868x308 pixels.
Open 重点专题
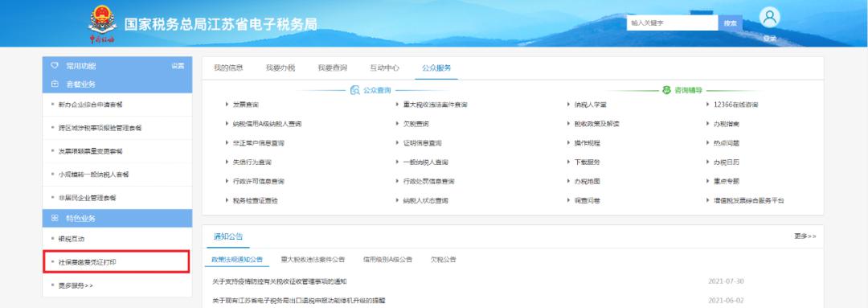pyautogui.click(x=727, y=181)
